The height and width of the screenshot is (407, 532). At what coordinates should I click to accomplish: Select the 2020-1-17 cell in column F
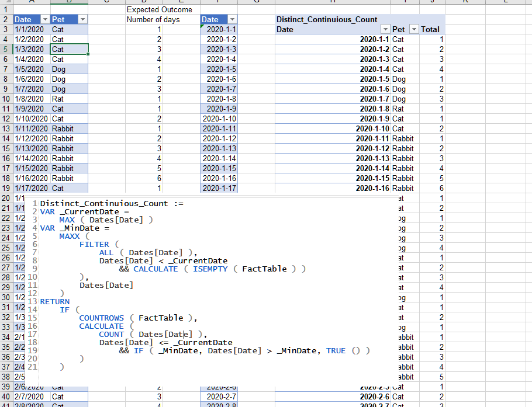coord(219,188)
